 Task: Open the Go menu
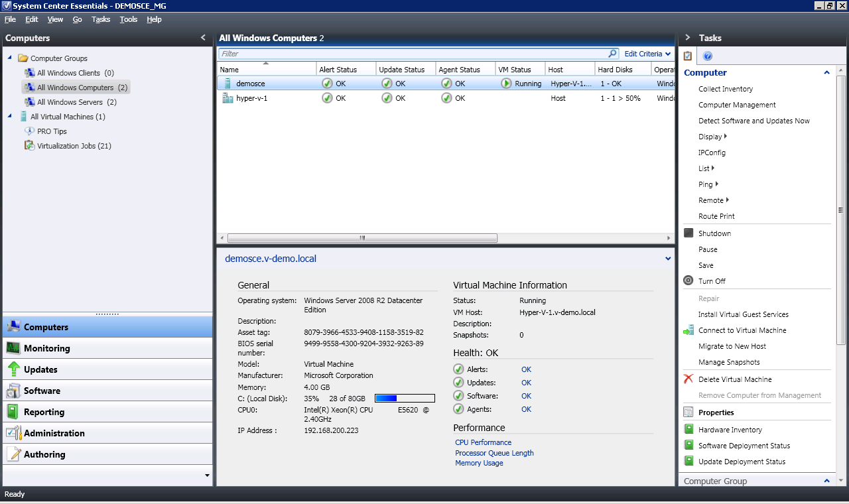(x=78, y=19)
